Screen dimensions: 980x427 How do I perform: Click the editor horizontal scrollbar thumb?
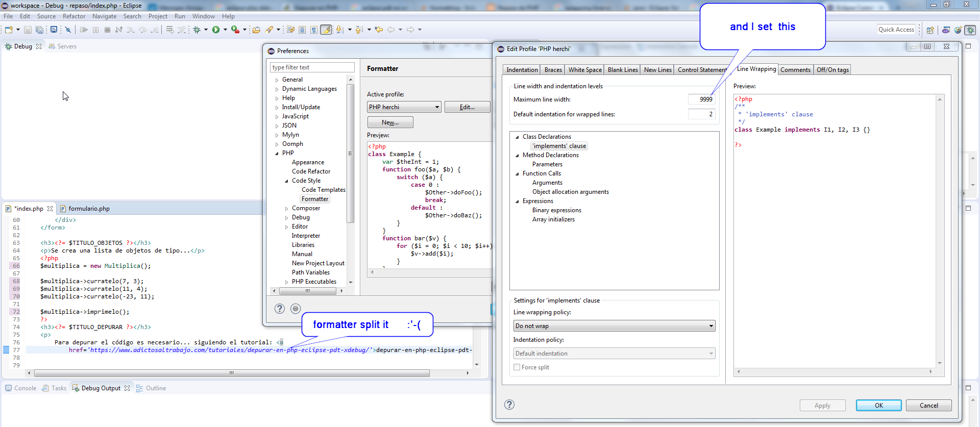pyautogui.click(x=232, y=373)
